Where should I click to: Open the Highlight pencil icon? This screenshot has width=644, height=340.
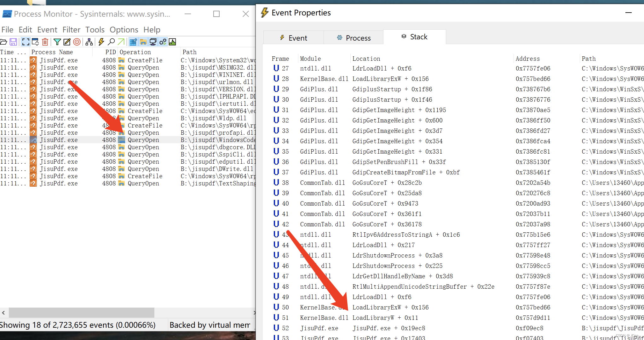point(67,42)
